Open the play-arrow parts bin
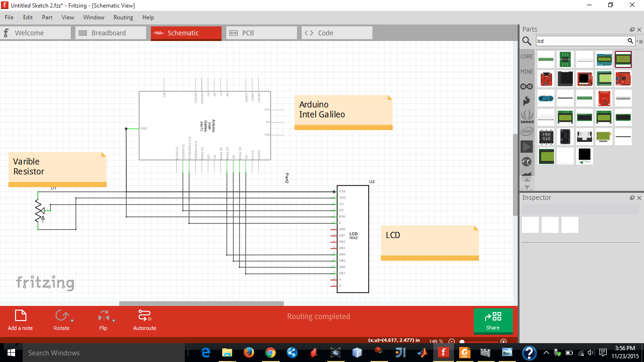644x362 pixels. (x=527, y=147)
